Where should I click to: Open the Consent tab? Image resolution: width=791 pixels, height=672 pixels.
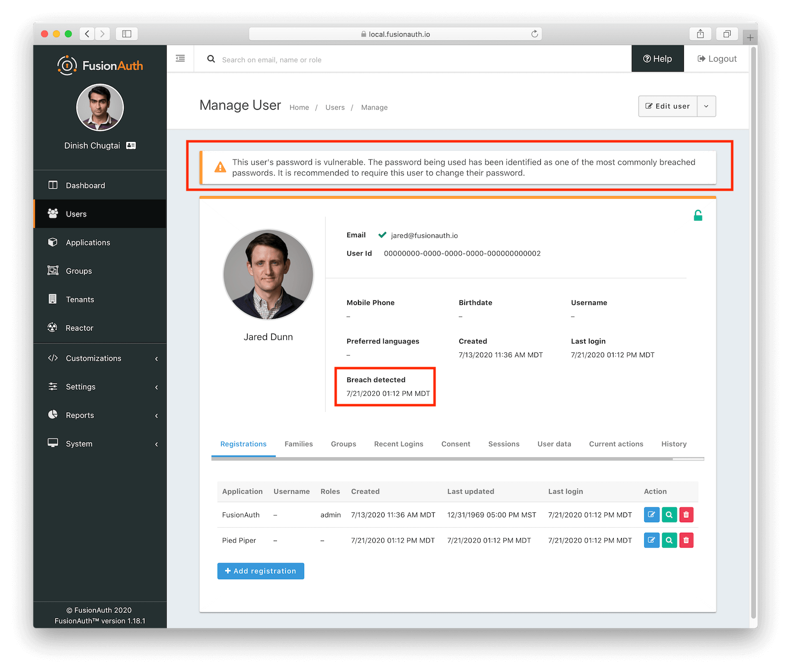pos(456,444)
